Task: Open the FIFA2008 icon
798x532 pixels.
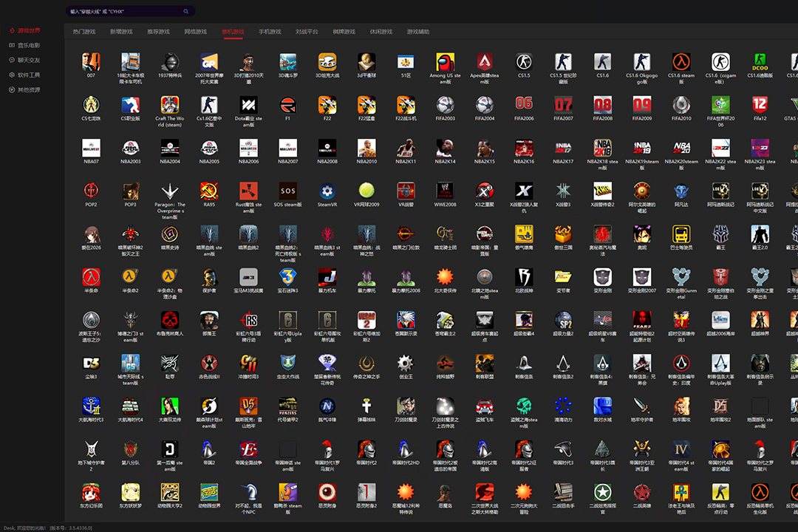Action: tap(603, 106)
